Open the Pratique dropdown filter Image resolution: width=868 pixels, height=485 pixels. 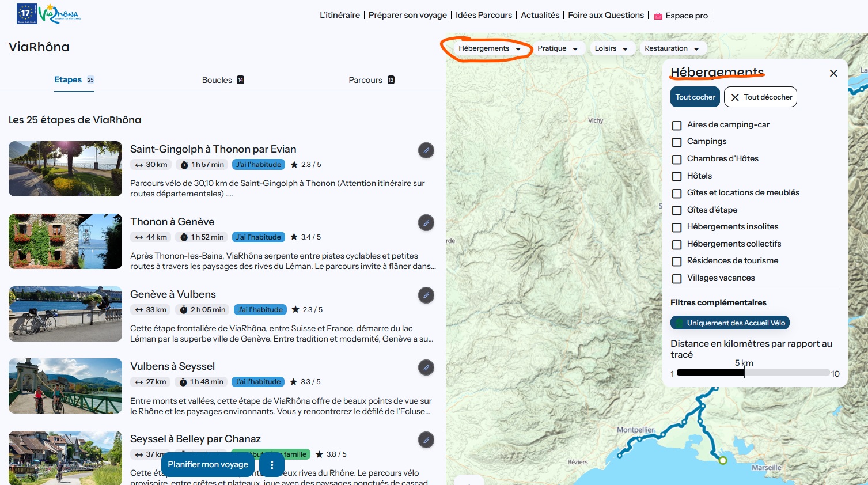pos(558,48)
